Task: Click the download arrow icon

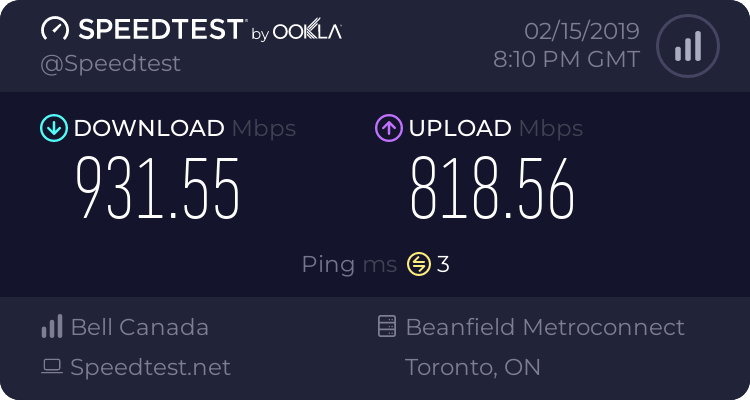Action: 53,128
